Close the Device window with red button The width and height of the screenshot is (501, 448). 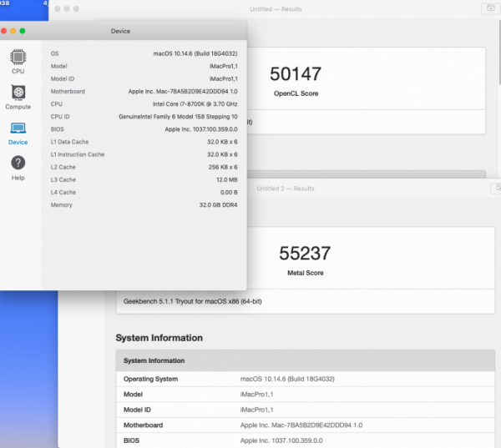pyautogui.click(x=4, y=31)
